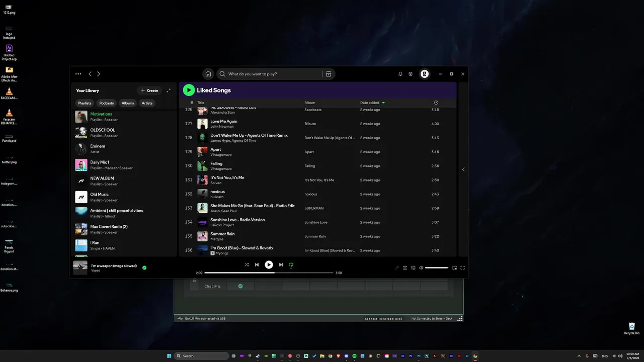Toggle the green repeat button
644x362 pixels.
click(x=291, y=265)
